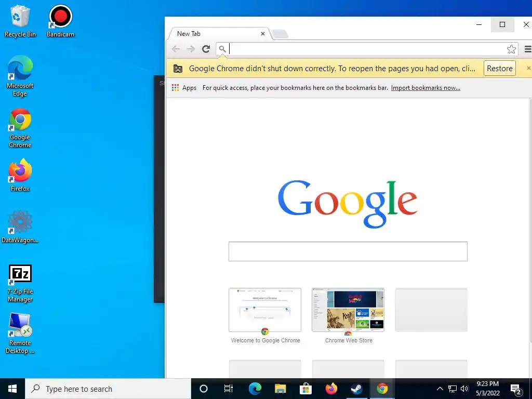Open network status in the system tray
Viewport: 532px width, 399px height.
453,389
